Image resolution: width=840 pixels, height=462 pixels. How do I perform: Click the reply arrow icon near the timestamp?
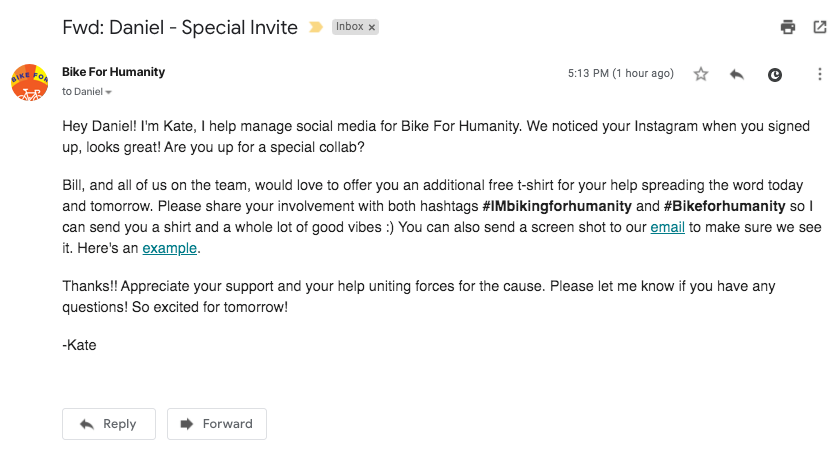[737, 74]
